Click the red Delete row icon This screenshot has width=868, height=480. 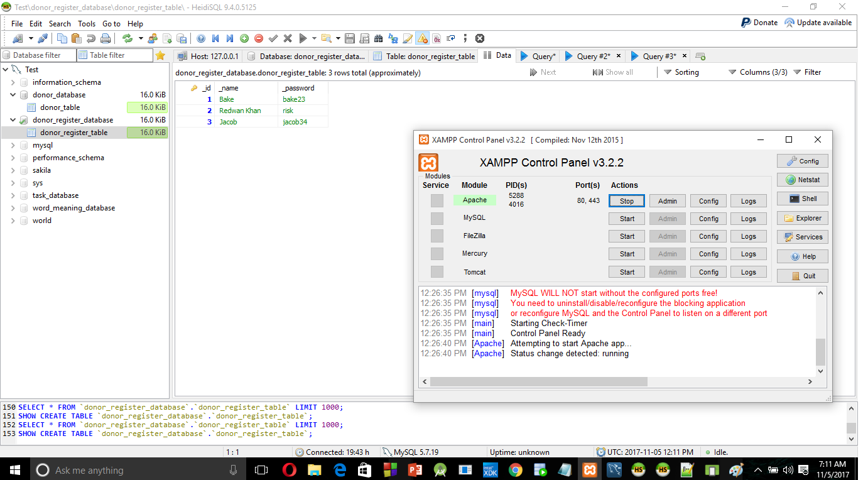point(259,38)
